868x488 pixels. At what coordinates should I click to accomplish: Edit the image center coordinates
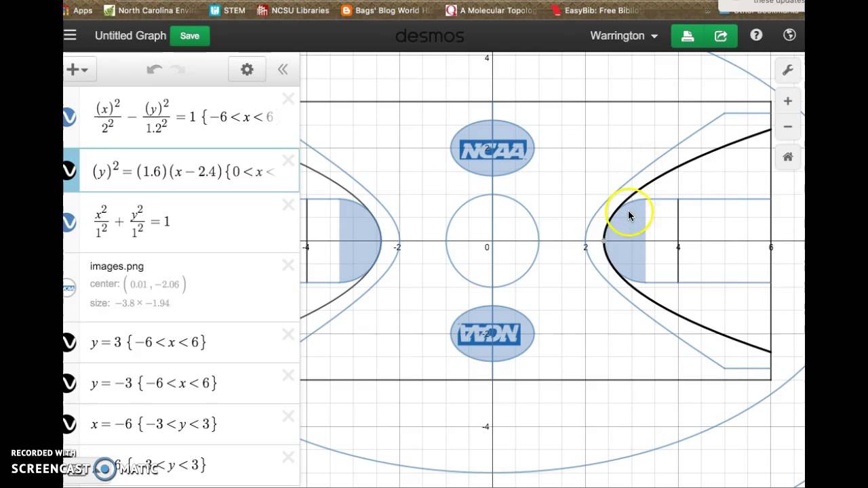click(154, 284)
